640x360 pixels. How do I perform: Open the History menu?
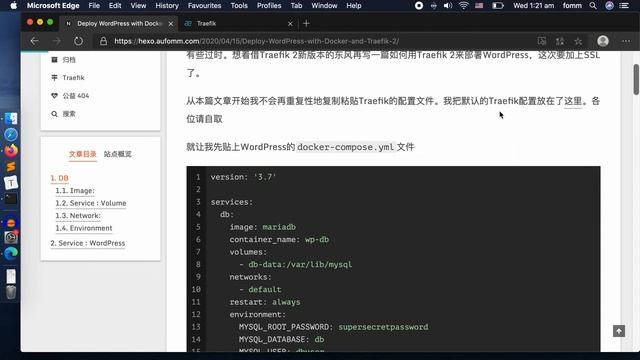pos(167,6)
